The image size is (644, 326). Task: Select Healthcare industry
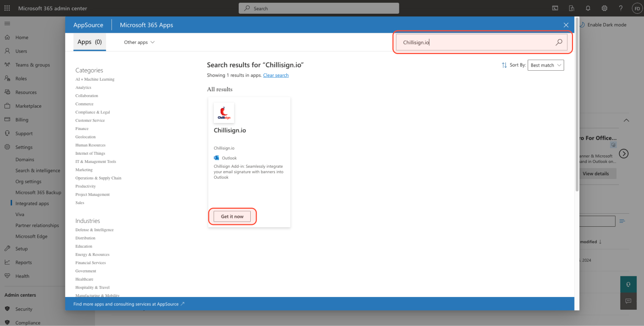(x=84, y=279)
